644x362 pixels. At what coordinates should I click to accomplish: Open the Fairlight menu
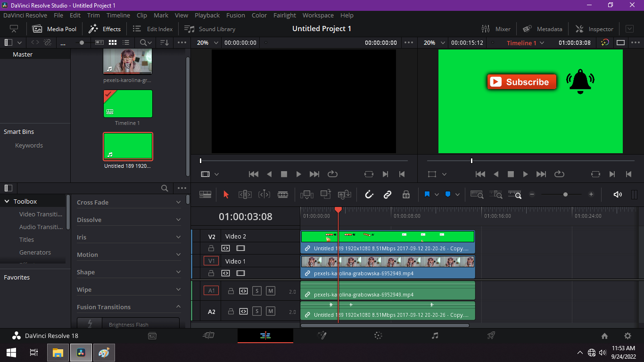[x=285, y=15]
